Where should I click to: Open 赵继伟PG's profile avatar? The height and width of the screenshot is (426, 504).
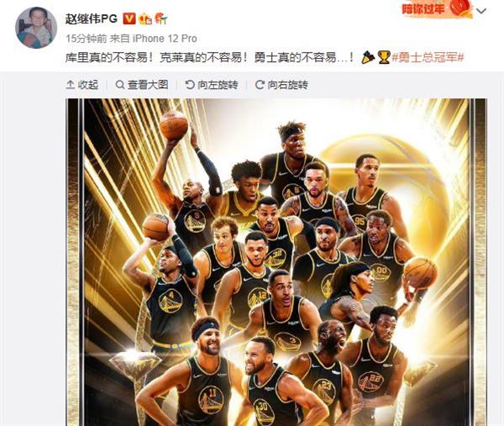(x=36, y=28)
